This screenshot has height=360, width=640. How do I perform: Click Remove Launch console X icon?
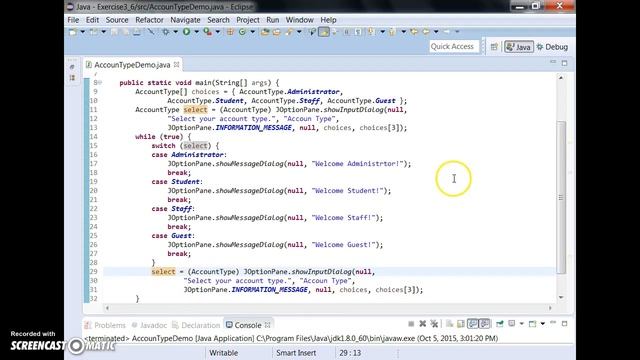(x=422, y=324)
